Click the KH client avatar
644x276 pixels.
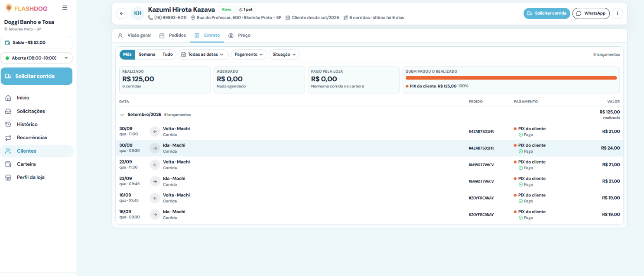(138, 13)
